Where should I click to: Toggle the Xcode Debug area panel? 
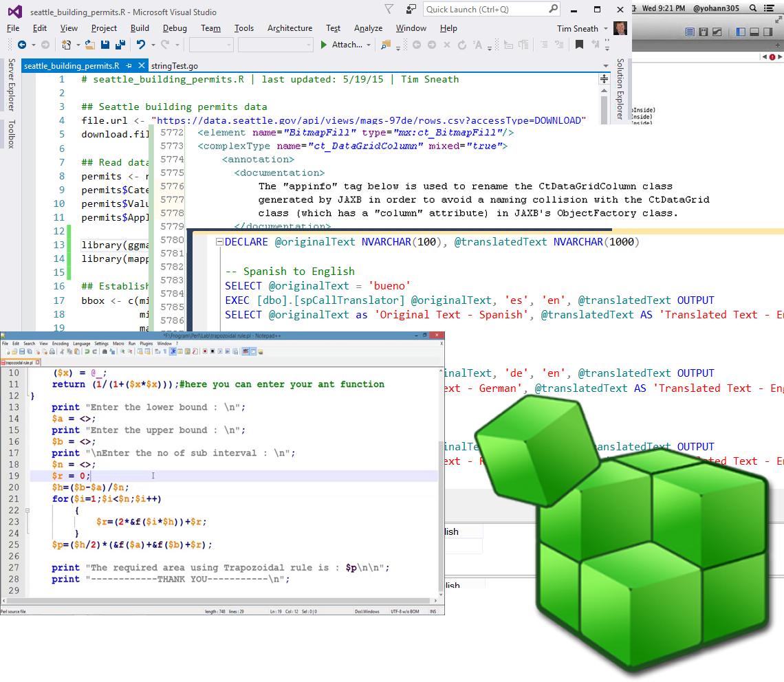(x=754, y=32)
